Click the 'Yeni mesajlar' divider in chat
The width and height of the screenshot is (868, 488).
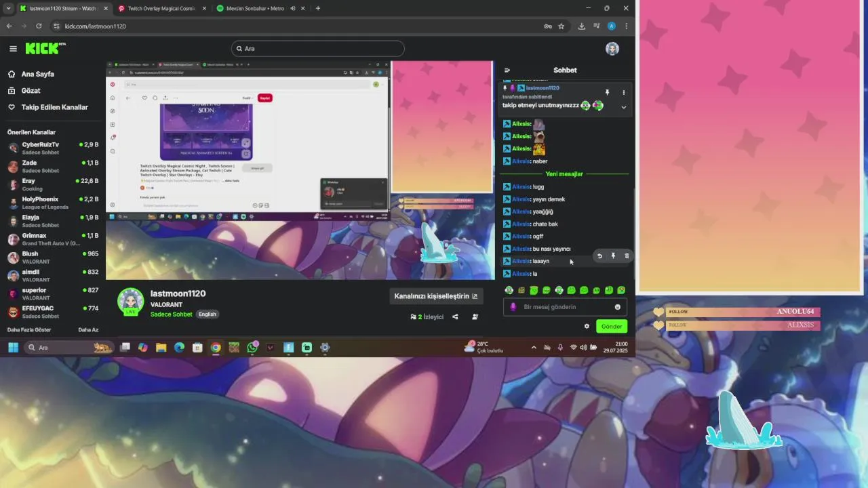click(564, 174)
